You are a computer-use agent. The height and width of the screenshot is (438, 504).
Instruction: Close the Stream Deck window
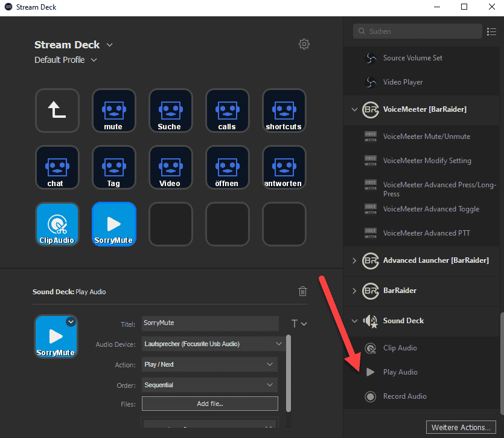pos(492,7)
